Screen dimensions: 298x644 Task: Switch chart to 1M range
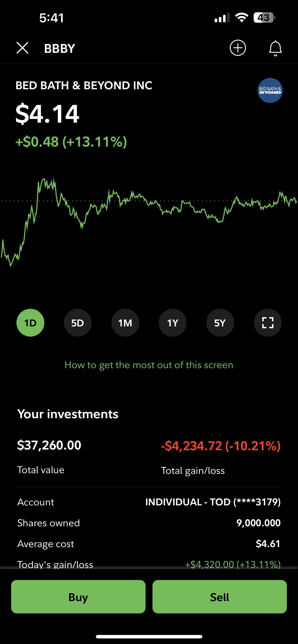coord(125,323)
